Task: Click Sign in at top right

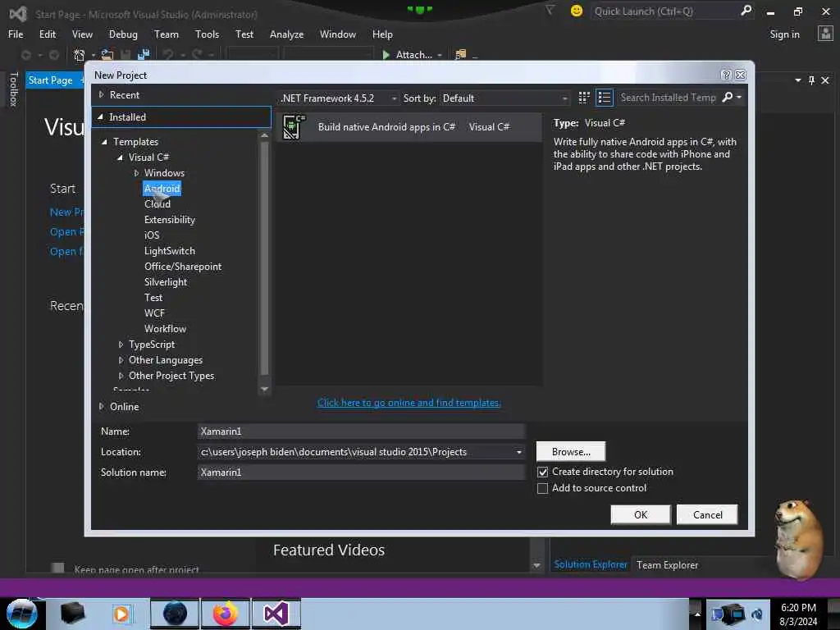Action: click(784, 34)
